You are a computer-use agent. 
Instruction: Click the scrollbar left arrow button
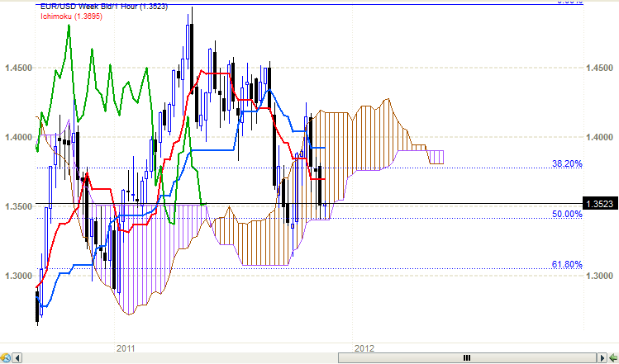(x=17, y=358)
